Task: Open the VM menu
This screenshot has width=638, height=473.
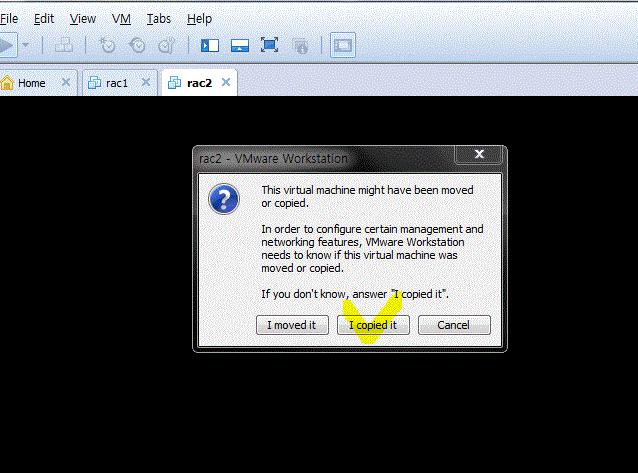Action: (x=121, y=19)
